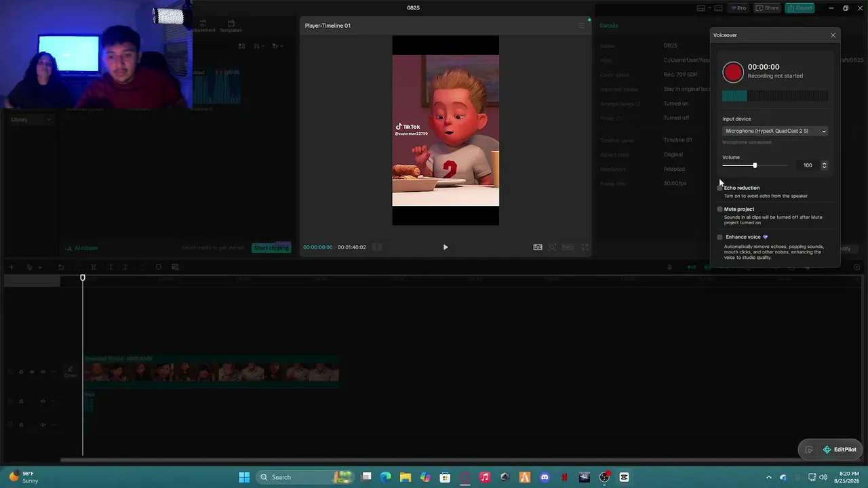Click the Pro upgrade button
This screenshot has width=868, height=488.
click(x=738, y=8)
